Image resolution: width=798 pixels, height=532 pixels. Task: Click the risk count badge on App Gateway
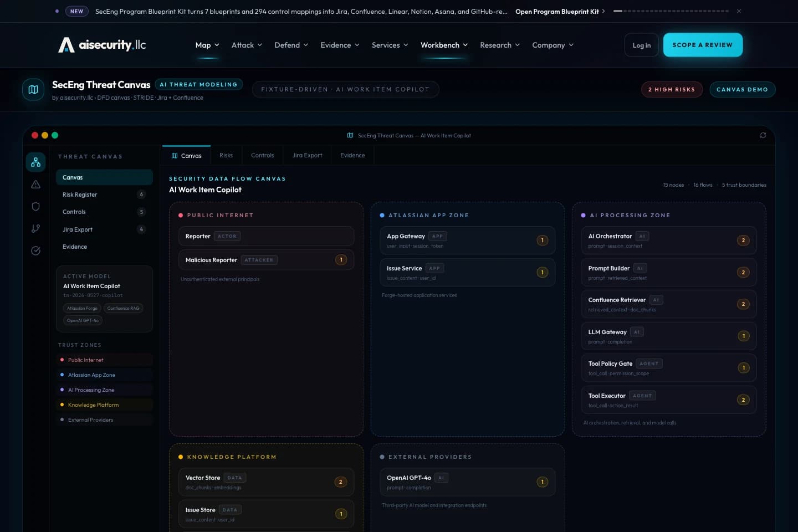click(x=543, y=241)
